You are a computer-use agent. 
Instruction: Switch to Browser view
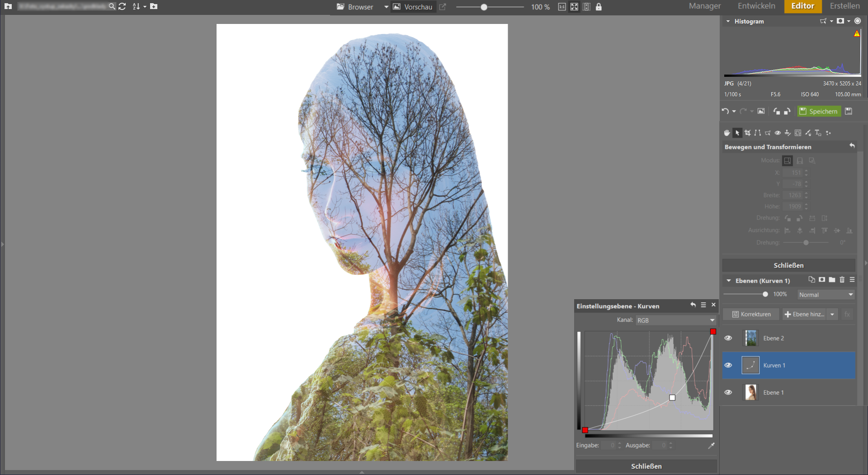point(355,7)
